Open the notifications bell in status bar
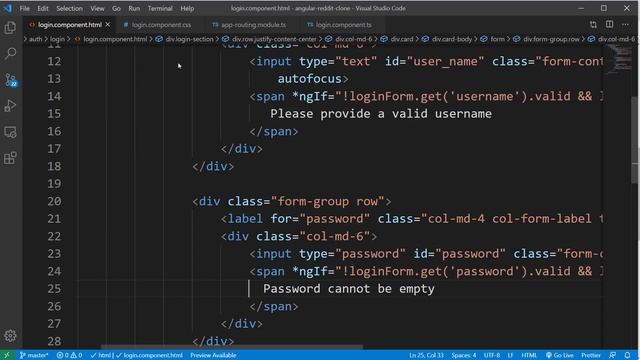 point(627,355)
